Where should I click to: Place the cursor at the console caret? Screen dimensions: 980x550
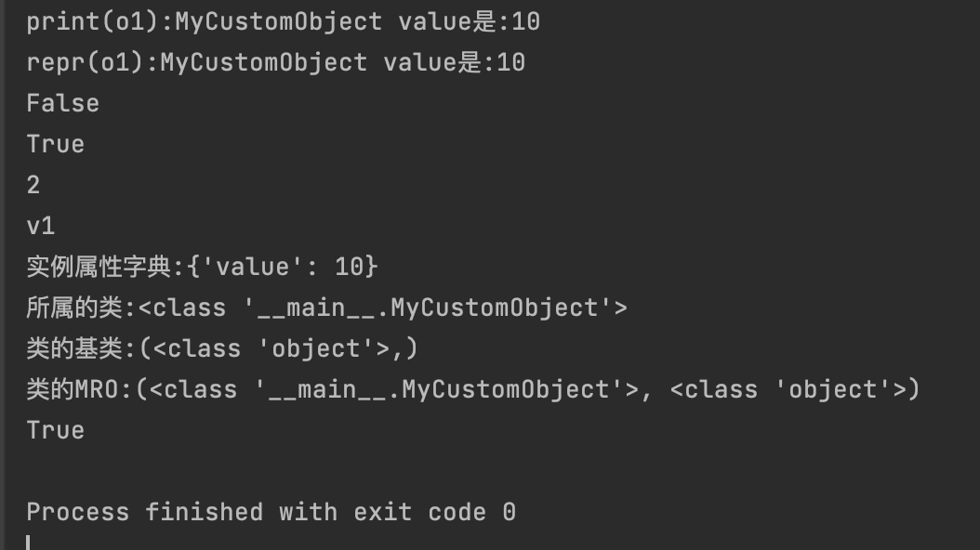[x=28, y=542]
